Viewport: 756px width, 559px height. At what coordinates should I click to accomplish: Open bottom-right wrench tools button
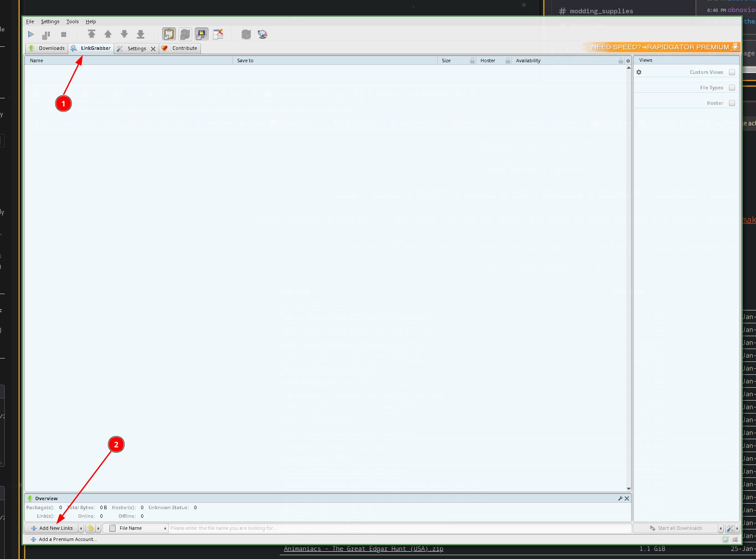(x=730, y=528)
